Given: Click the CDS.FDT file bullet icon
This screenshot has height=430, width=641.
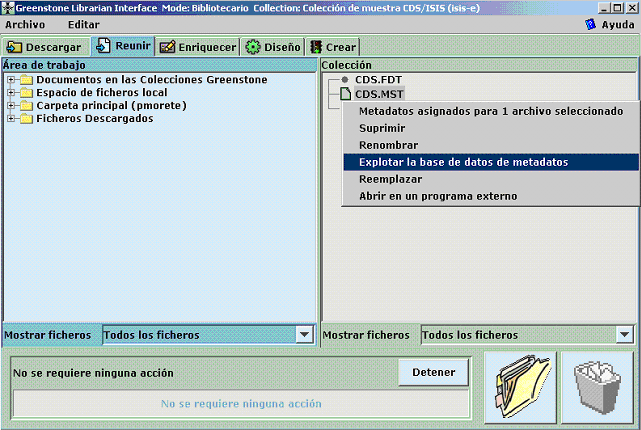Looking at the screenshot, I should click(x=345, y=79).
